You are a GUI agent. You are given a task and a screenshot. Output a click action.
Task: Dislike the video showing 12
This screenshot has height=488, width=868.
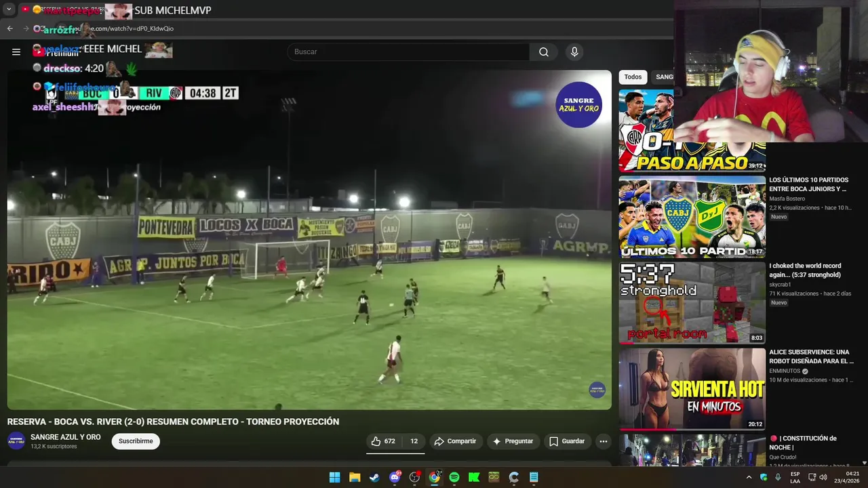point(414,441)
